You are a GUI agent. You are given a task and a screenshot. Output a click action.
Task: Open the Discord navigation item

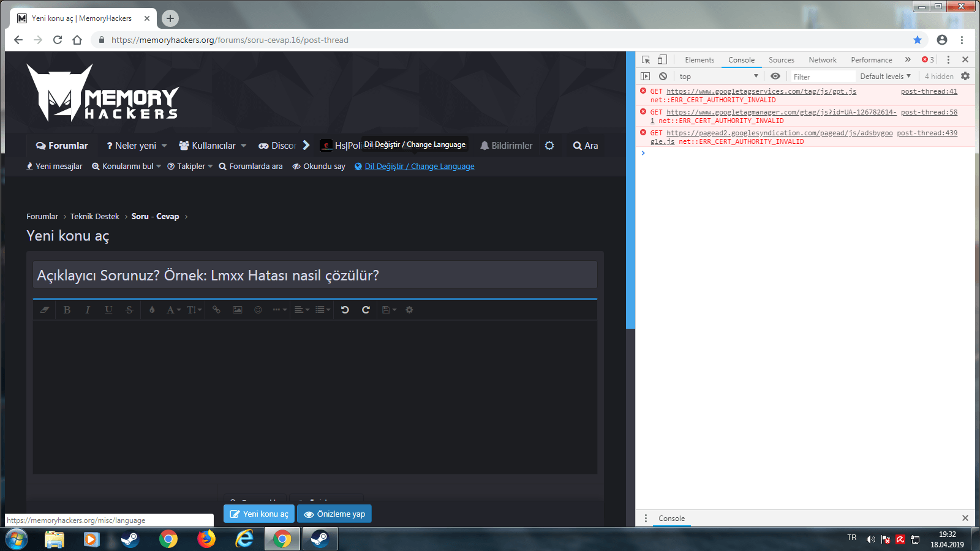click(277, 146)
